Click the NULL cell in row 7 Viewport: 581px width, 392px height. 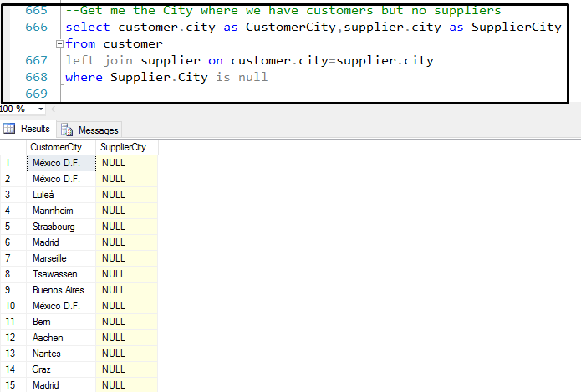(127, 258)
